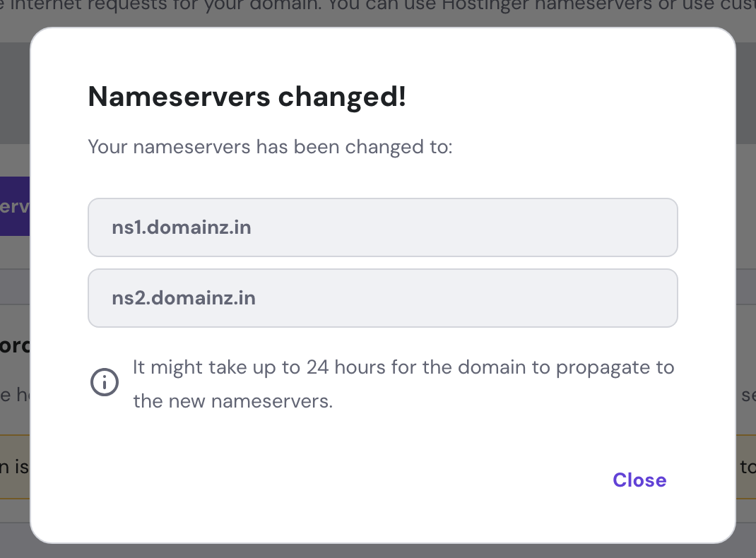Click the Close button in the dialog

pyautogui.click(x=639, y=480)
